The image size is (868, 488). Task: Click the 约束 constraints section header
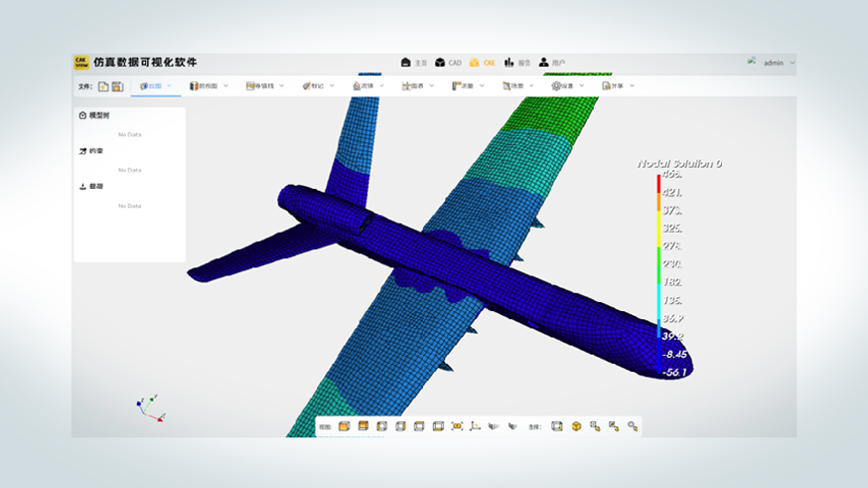[x=90, y=151]
